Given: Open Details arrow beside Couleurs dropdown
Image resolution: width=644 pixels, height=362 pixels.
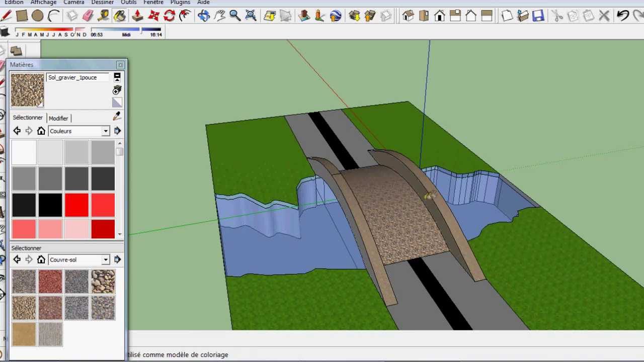Looking at the screenshot, I should click(117, 131).
